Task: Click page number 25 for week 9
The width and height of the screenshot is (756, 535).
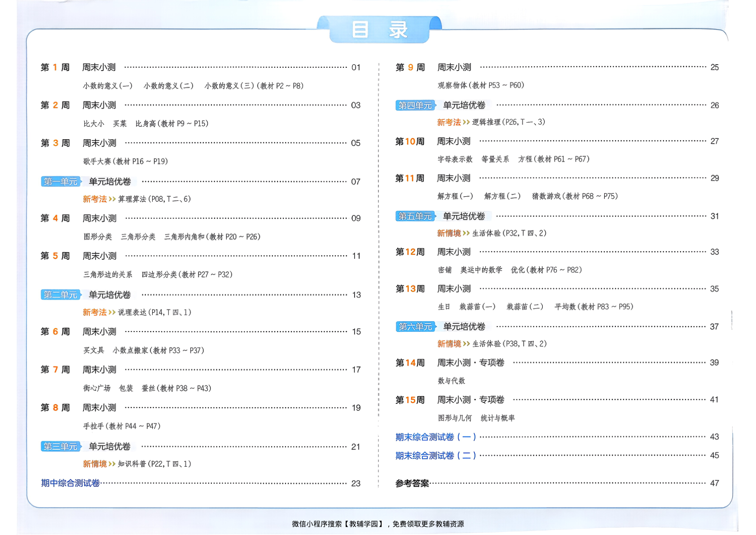Action: pyautogui.click(x=714, y=67)
